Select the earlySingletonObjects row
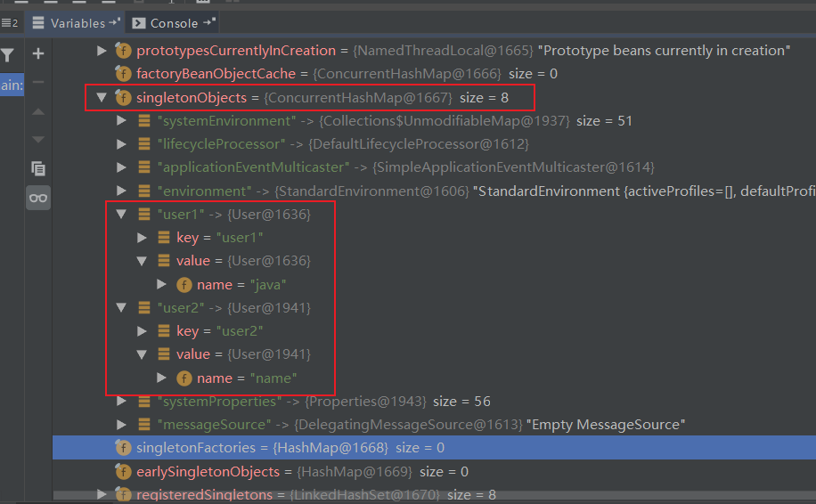Screen dimensions: 816x504 point(434,471)
